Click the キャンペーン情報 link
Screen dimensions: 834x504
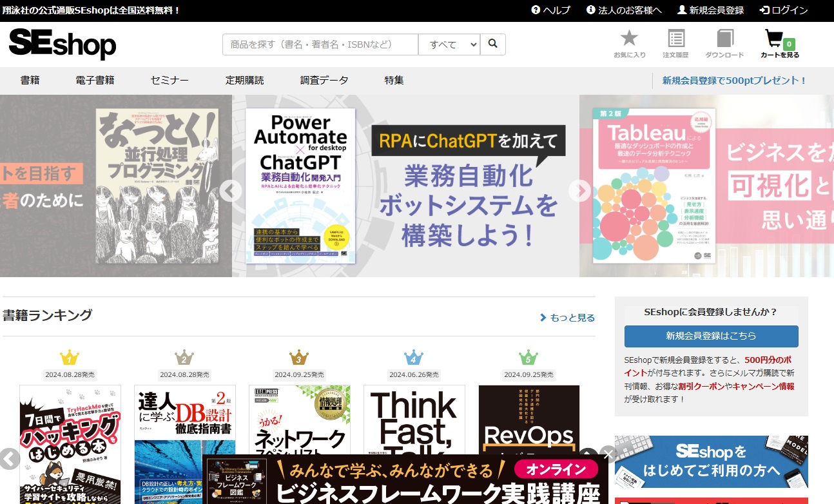pyautogui.click(x=763, y=386)
